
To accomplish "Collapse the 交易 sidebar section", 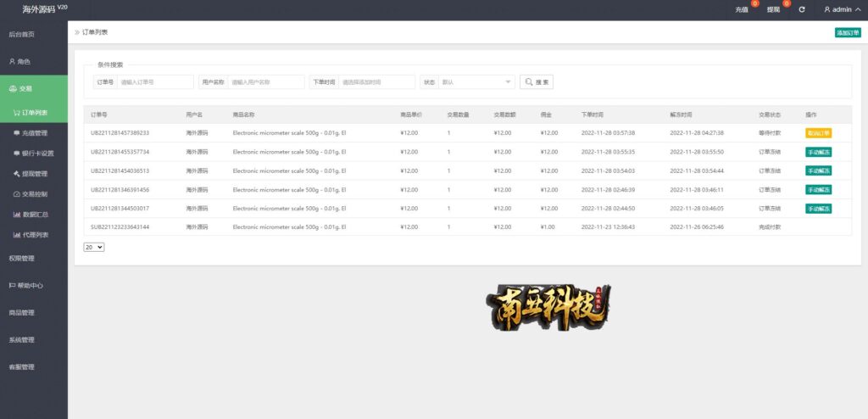I will pos(34,89).
